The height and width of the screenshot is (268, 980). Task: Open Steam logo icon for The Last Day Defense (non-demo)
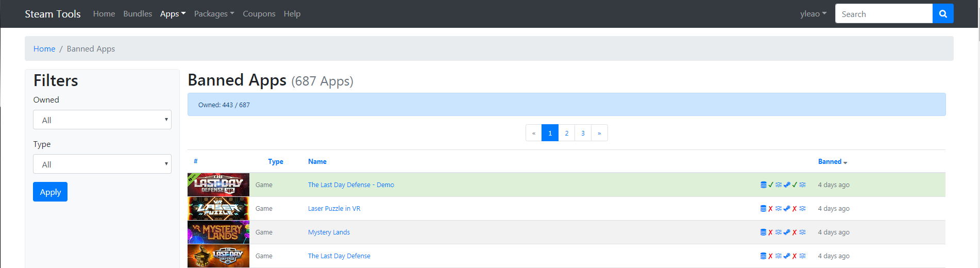pyautogui.click(x=787, y=256)
